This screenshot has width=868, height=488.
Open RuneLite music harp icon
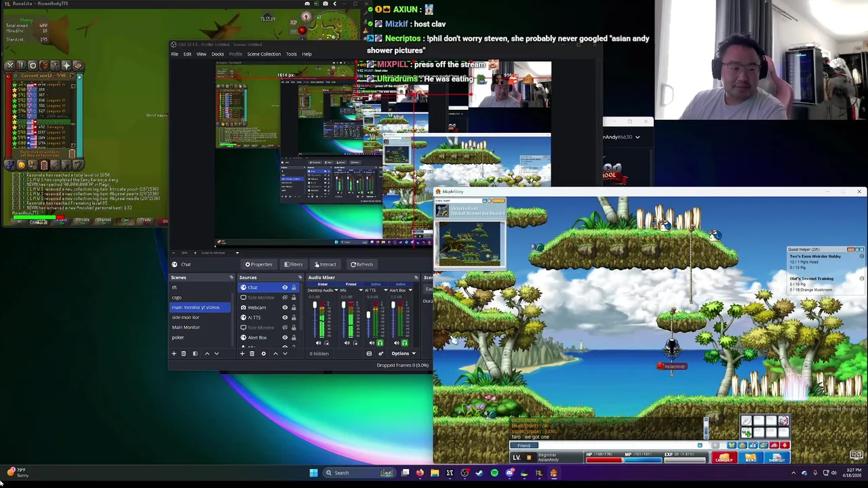click(78, 165)
